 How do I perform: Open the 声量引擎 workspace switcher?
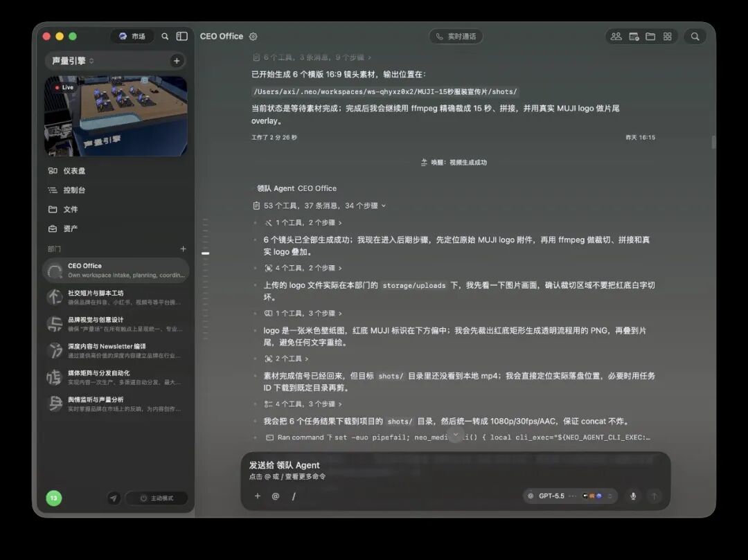tap(73, 60)
